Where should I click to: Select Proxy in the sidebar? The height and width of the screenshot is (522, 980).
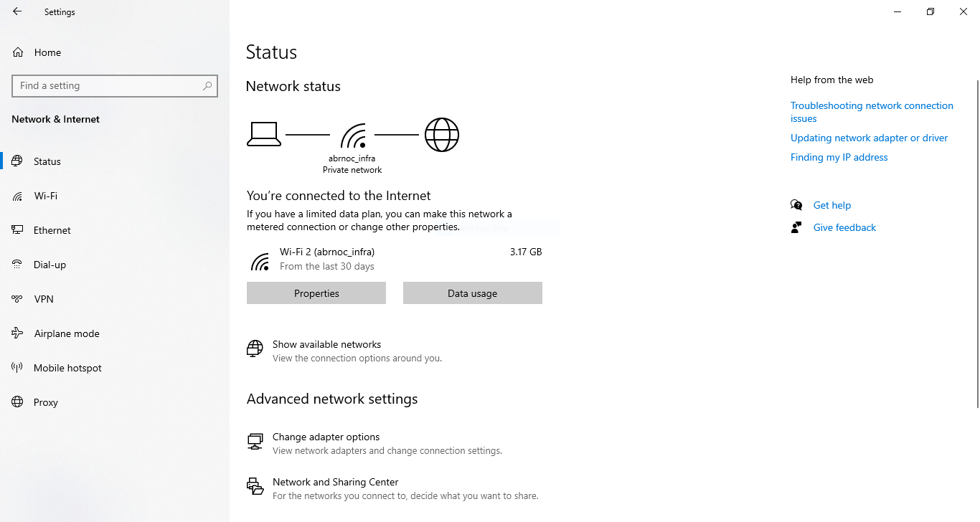click(115, 402)
